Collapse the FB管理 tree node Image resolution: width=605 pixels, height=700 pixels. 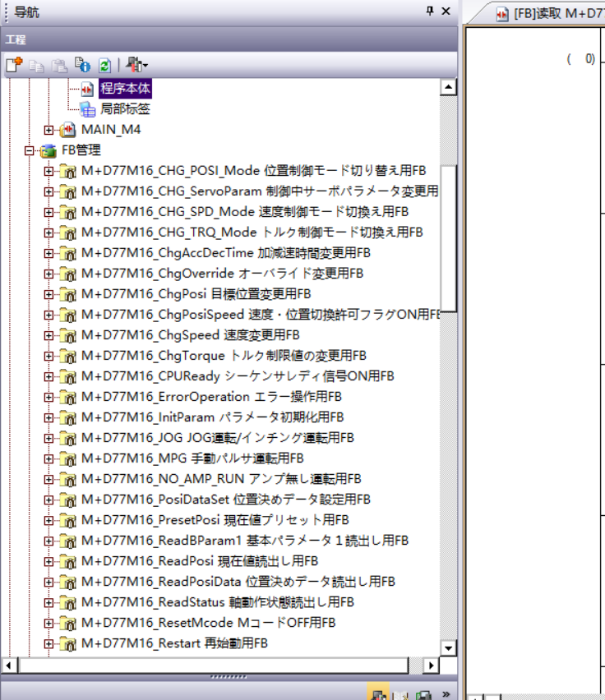(x=30, y=150)
